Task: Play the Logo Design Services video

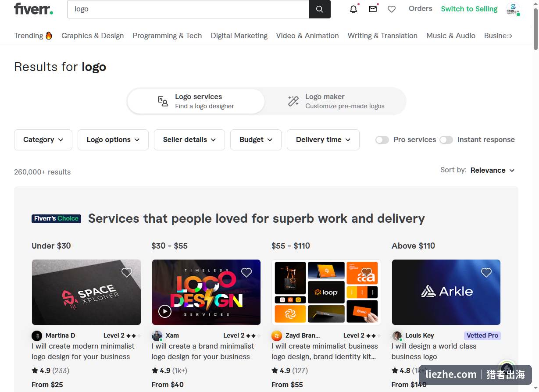Action: 165,312
